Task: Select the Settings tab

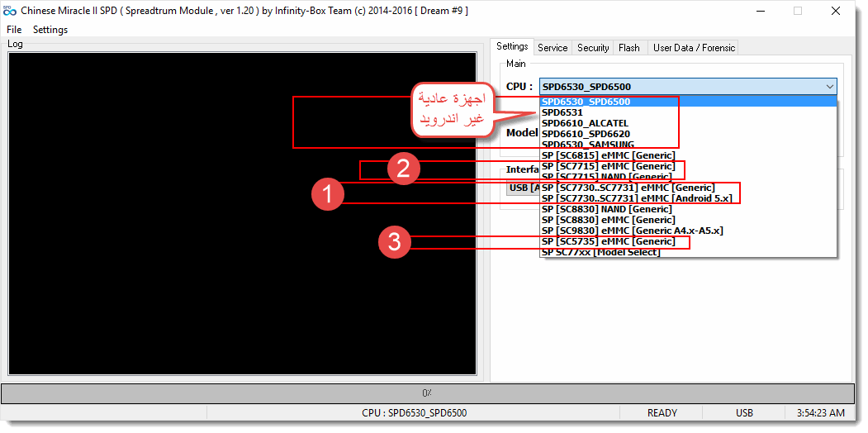Action: tap(512, 46)
